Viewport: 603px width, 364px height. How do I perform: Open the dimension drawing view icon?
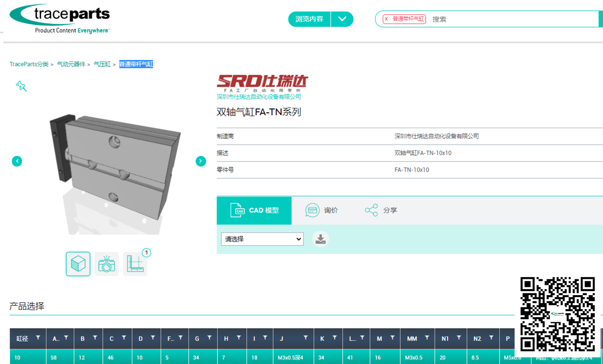point(135,264)
